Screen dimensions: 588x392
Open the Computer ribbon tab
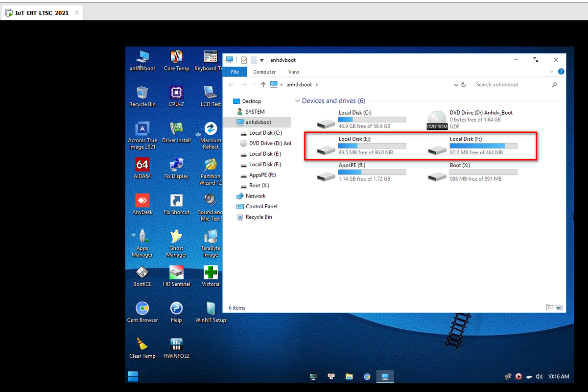(264, 72)
